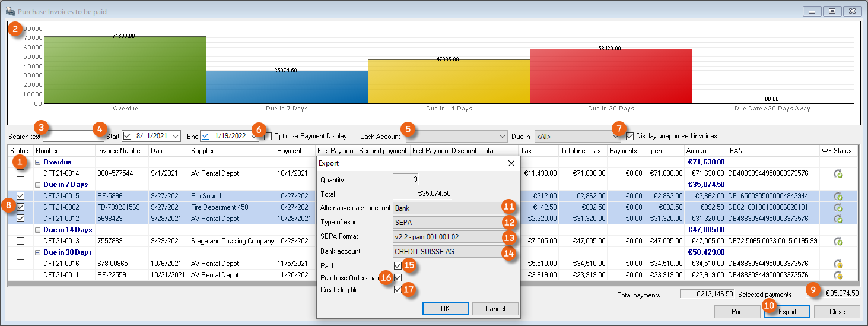Click the Invoice Number column header
This screenshot has height=326, width=868.
click(x=121, y=151)
